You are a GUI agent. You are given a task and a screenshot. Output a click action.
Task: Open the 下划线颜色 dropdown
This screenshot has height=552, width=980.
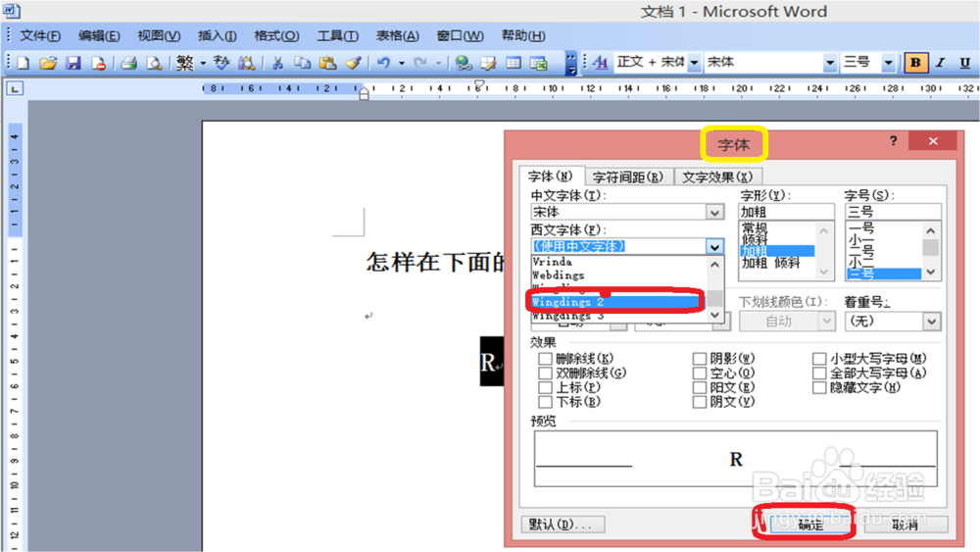826,322
